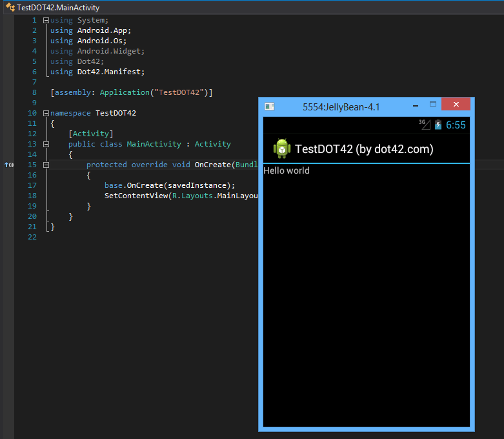Maximize the 5554:JellyBean-4.1 emulator window
This screenshot has width=504, height=439.
pos(433,104)
